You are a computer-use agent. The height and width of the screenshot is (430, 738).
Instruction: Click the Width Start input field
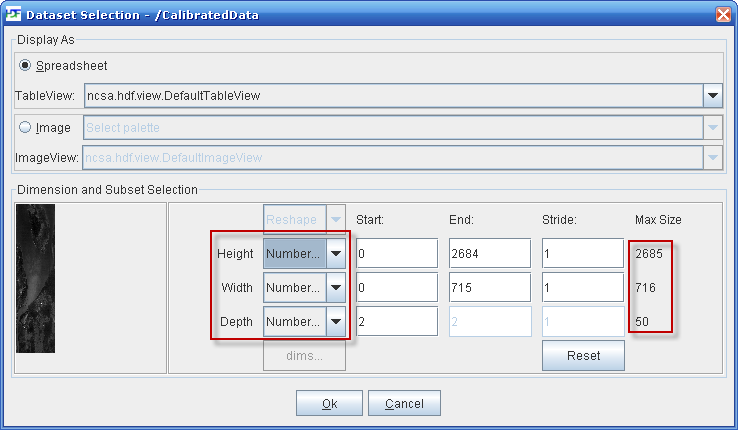(396, 288)
